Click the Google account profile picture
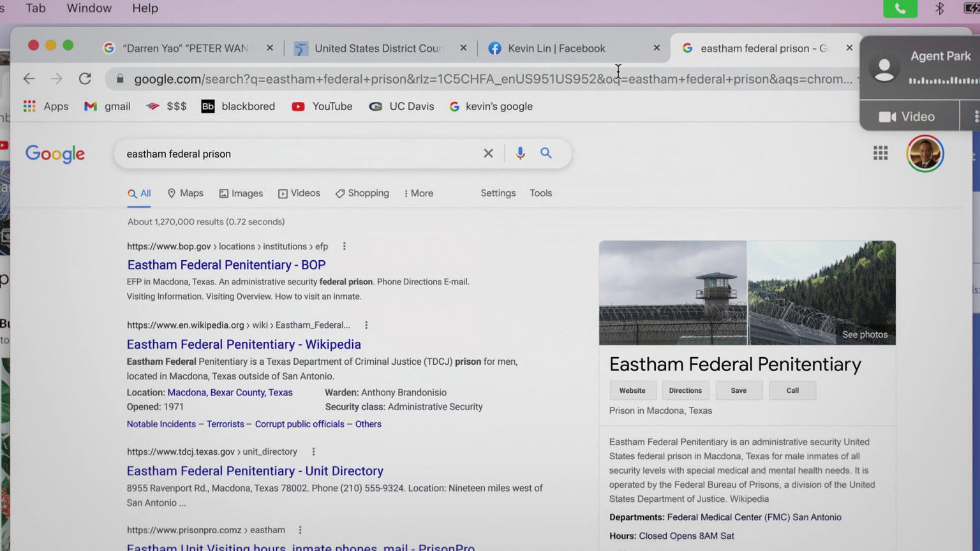980x551 pixels. click(x=924, y=154)
